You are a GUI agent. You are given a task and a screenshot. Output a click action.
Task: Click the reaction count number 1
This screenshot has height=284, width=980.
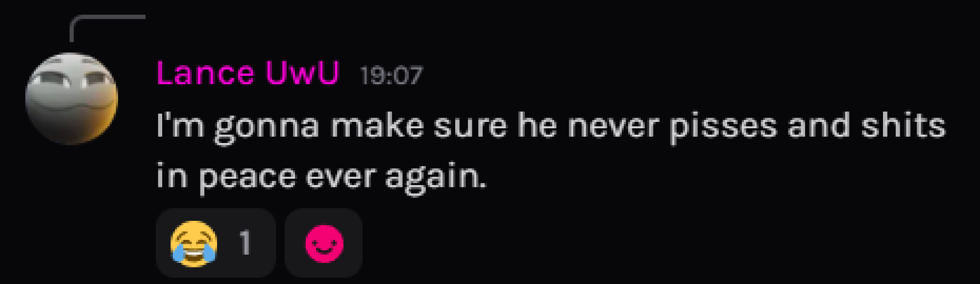(245, 243)
